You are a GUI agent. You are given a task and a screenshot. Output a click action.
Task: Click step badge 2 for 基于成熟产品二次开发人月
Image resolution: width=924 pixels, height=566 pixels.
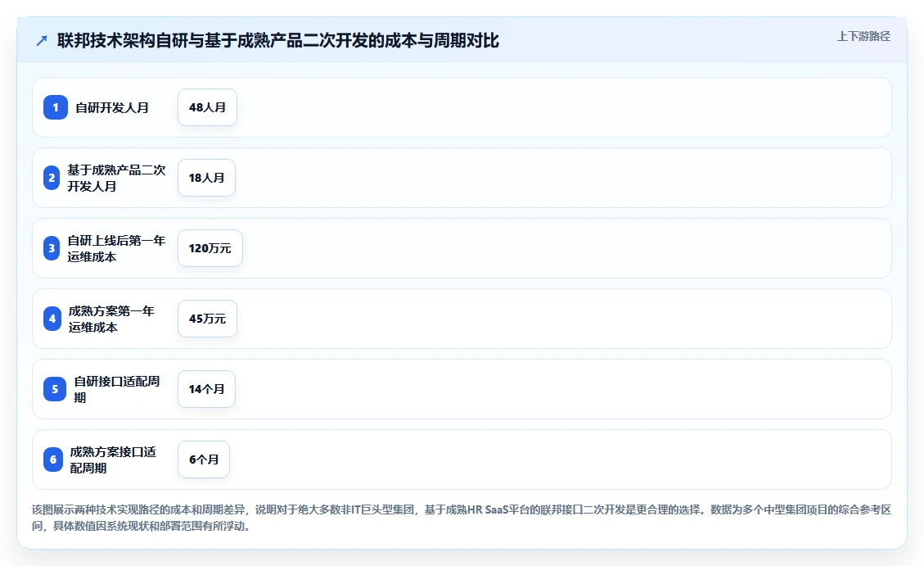pos(52,178)
